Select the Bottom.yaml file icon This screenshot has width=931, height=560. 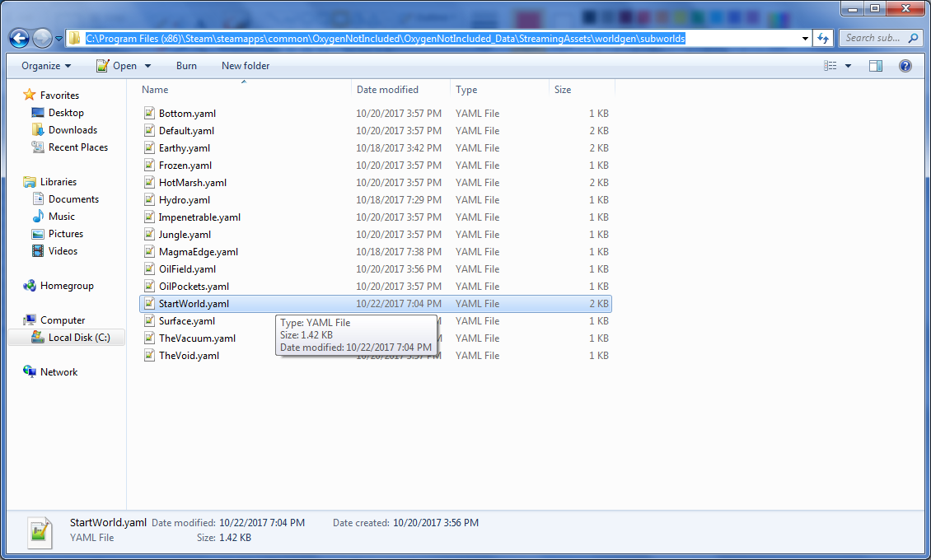pyautogui.click(x=149, y=113)
